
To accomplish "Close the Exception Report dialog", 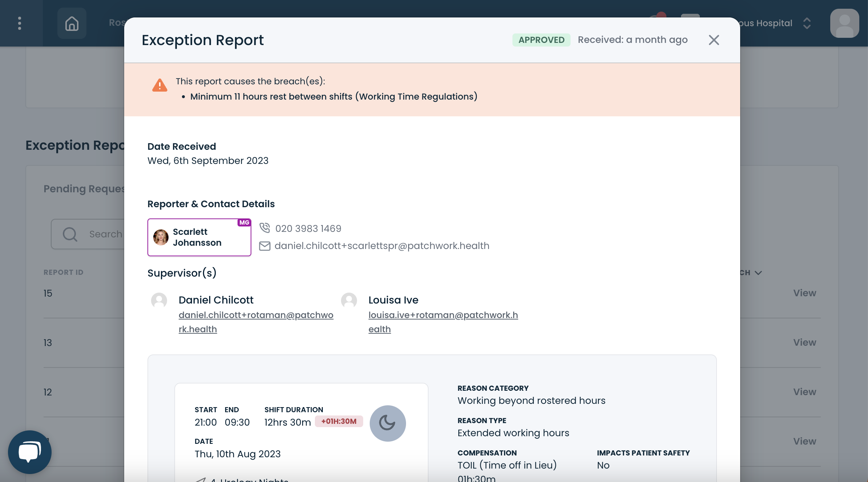I will [714, 40].
